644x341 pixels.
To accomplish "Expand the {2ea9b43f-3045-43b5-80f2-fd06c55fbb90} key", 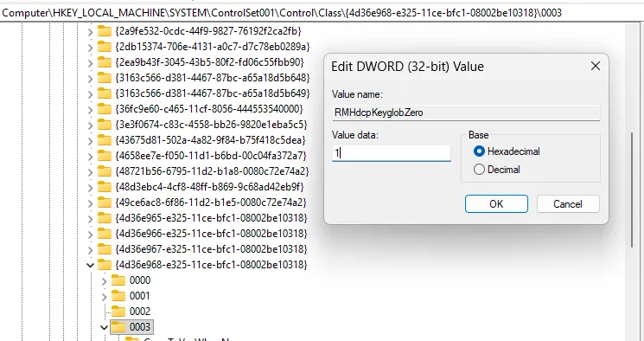I will [91, 62].
